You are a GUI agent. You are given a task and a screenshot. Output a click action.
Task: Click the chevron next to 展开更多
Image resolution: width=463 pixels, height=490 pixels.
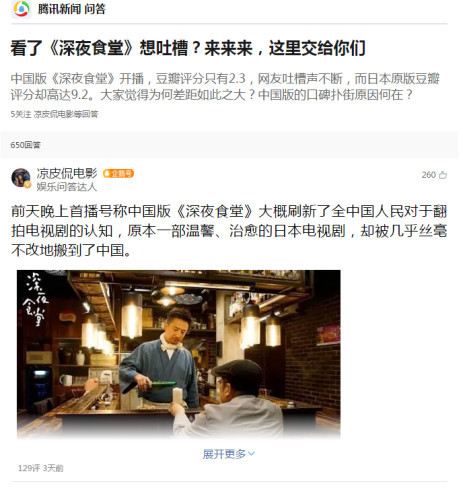click(252, 454)
